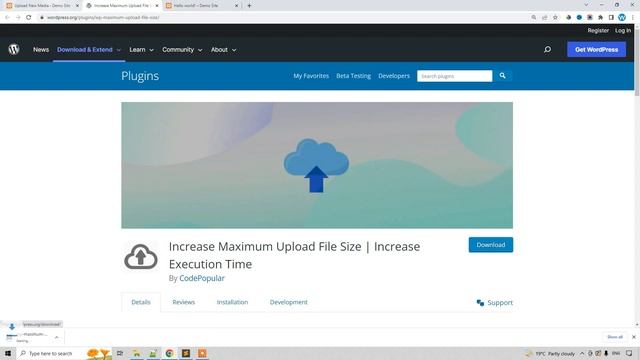The image size is (640, 360).
Task: Show hidden system tray icons chevron
Action: [582, 353]
